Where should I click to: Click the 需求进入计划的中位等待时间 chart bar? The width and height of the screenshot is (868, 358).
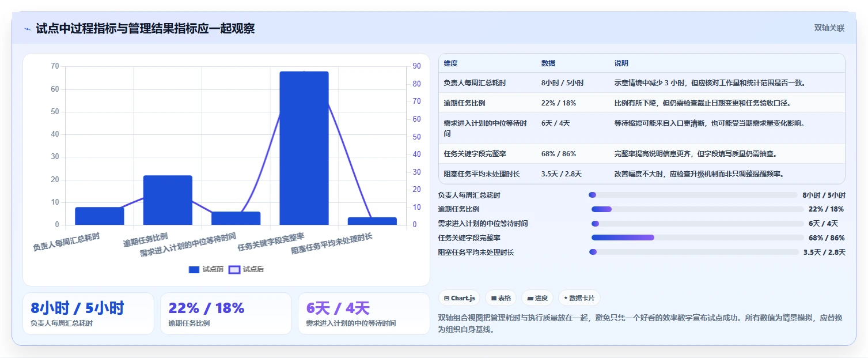[x=236, y=218]
